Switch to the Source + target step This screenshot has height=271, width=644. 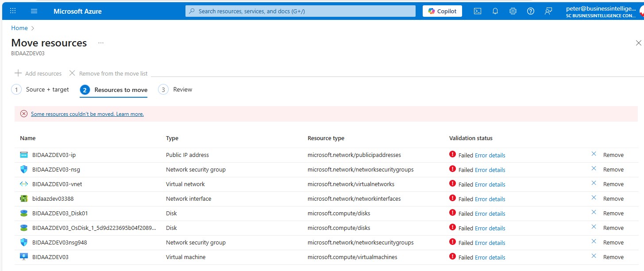click(x=40, y=89)
